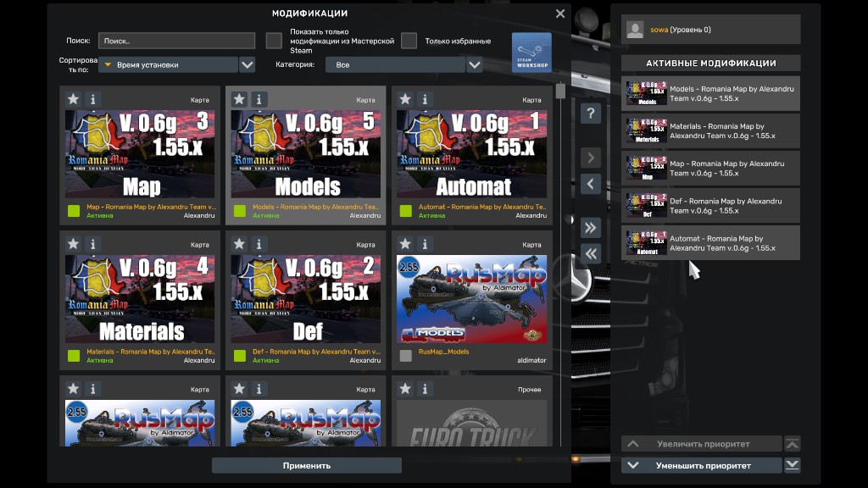Click the sowa profile avatar icon

[635, 30]
